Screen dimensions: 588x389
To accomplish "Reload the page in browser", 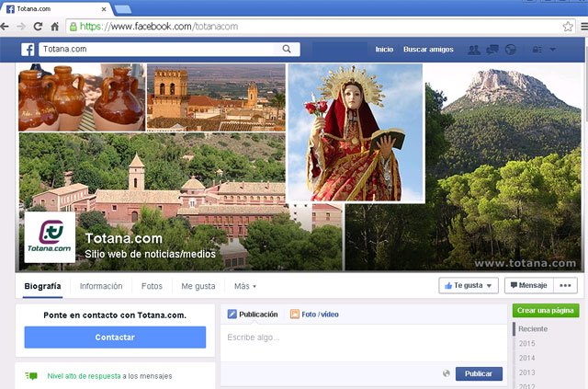I will point(38,27).
